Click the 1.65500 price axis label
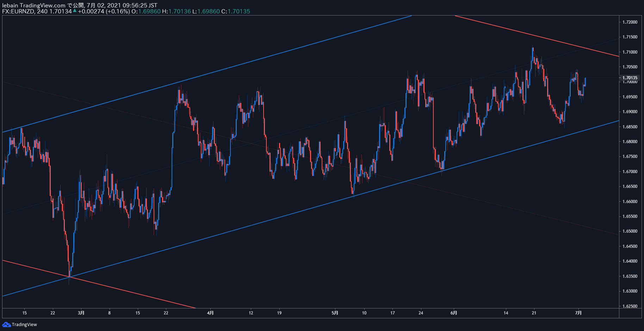This screenshot has width=644, height=331. click(630, 216)
